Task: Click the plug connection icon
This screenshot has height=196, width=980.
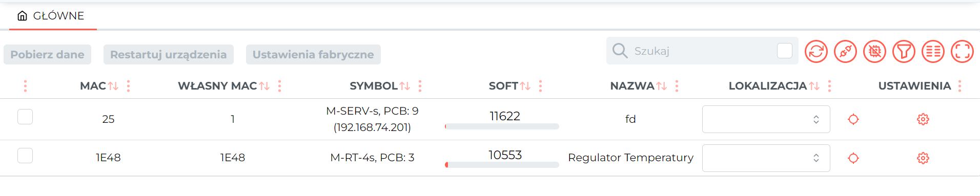Action: coord(845,52)
